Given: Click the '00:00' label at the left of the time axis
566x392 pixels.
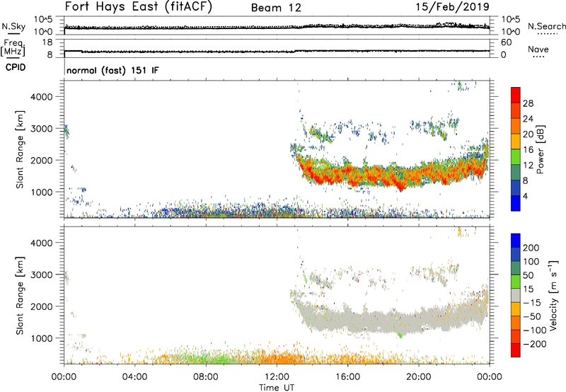Looking at the screenshot, I should pyautogui.click(x=64, y=377).
